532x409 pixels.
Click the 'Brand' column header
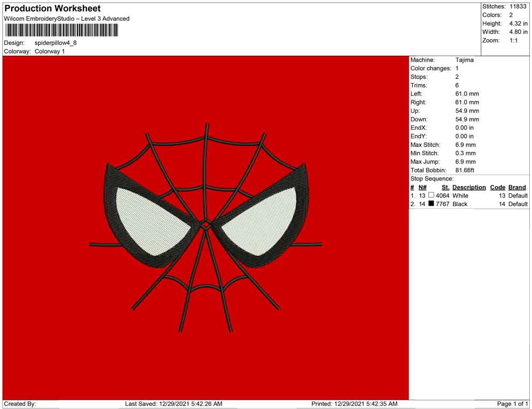517,187
